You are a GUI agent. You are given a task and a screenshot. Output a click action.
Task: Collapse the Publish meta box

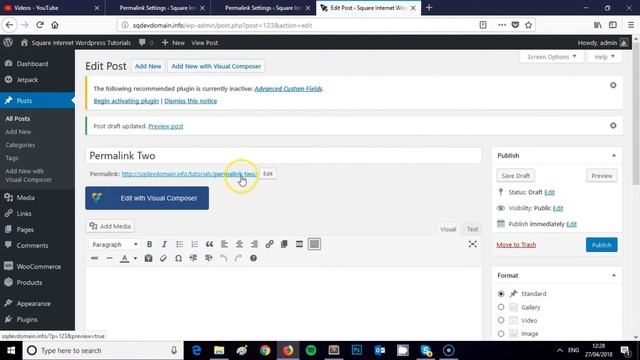tap(614, 156)
